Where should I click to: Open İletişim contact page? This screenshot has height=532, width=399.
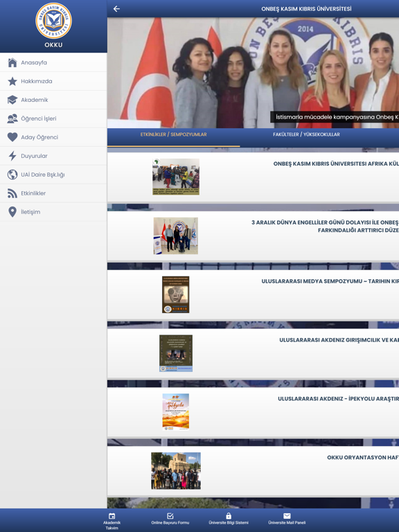(53, 212)
